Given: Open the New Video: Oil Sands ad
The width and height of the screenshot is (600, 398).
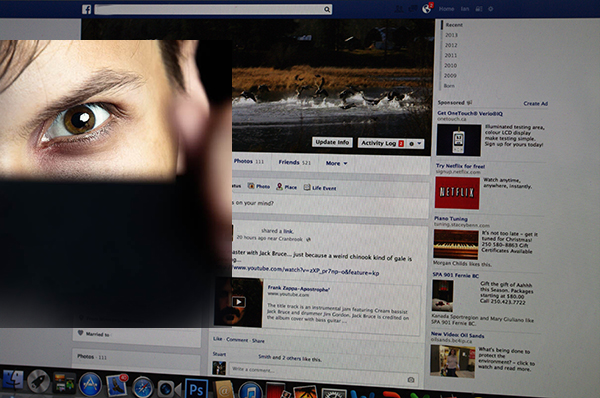Looking at the screenshot, I should coord(457,335).
